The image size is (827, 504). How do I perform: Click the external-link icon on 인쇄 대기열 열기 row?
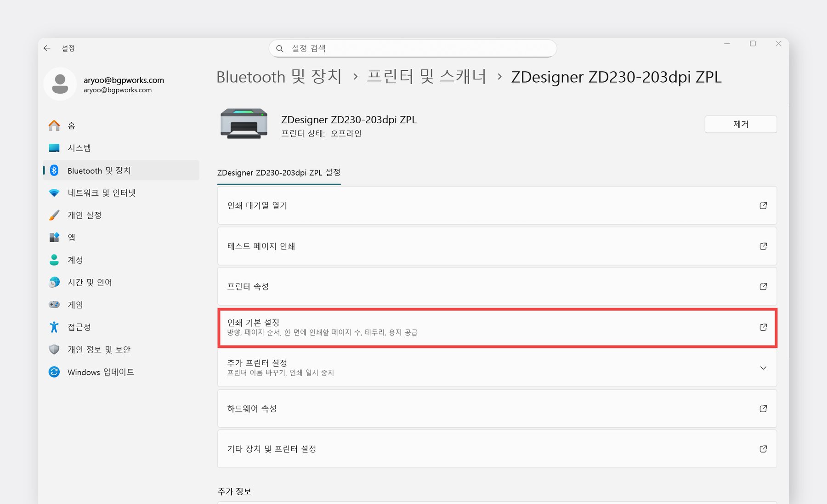[763, 205]
